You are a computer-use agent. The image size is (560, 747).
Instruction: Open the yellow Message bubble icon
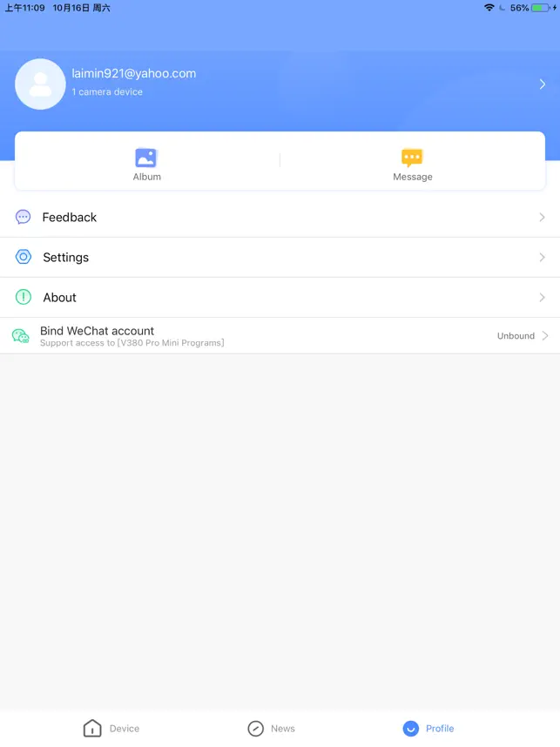pyautogui.click(x=412, y=158)
